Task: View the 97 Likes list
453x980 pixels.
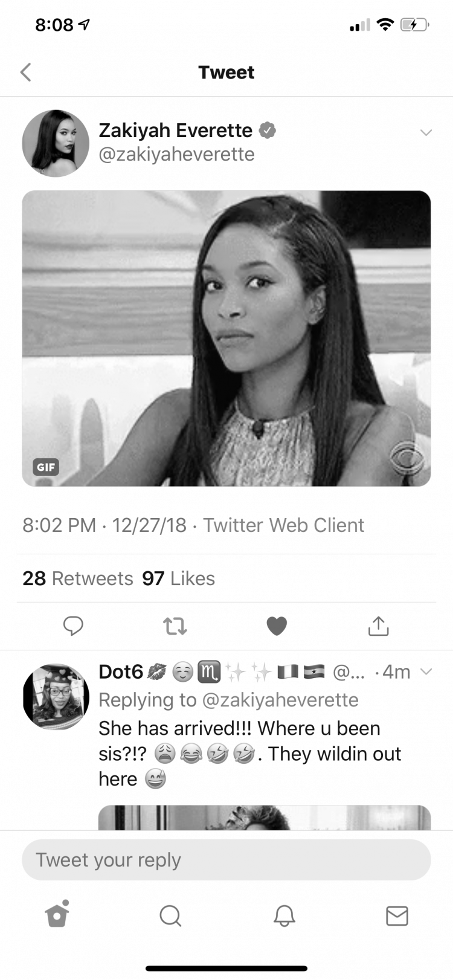Action: click(178, 578)
